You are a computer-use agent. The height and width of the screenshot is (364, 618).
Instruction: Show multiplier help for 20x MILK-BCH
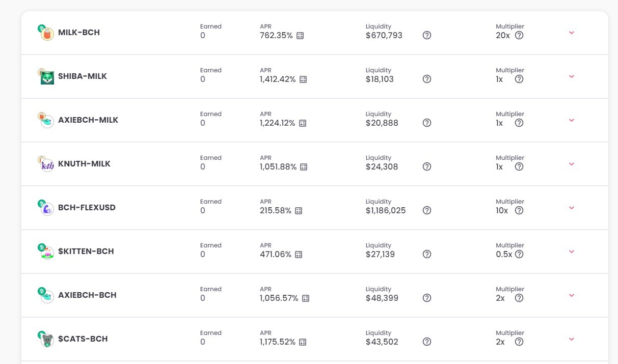(519, 36)
